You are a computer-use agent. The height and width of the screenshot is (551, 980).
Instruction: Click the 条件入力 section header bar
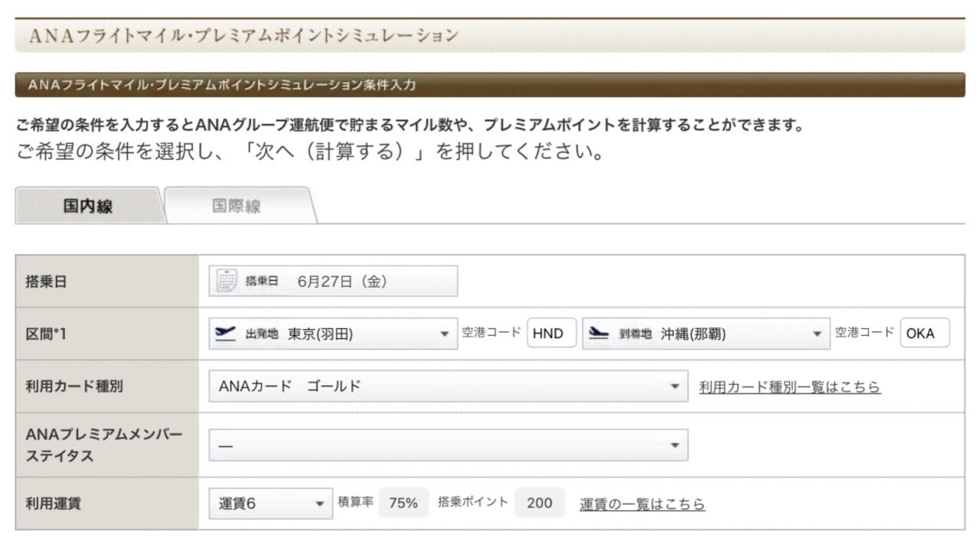(x=490, y=85)
